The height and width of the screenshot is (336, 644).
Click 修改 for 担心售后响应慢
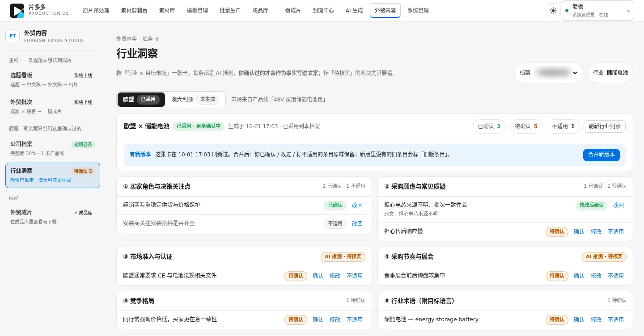pos(596,232)
